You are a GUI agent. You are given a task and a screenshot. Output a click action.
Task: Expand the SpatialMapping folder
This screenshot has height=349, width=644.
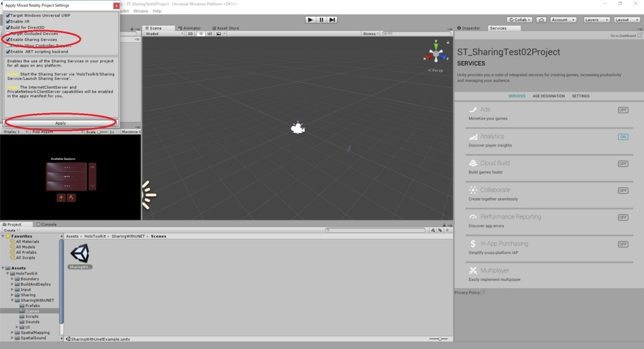click(x=13, y=333)
